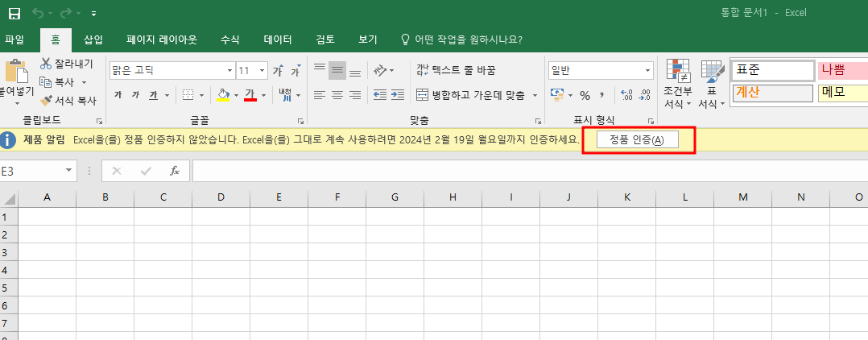Click 어떤 작업을 원하시나요? search box

coord(461,39)
